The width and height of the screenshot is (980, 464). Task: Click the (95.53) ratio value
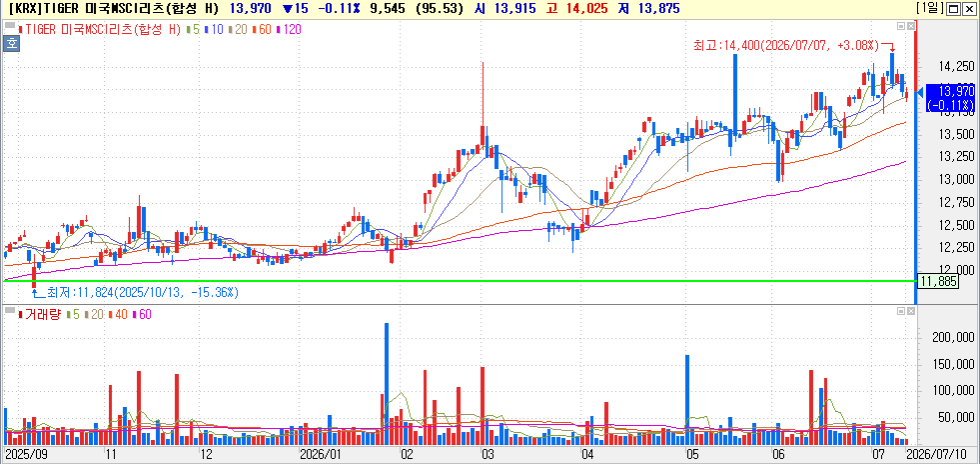(440, 9)
